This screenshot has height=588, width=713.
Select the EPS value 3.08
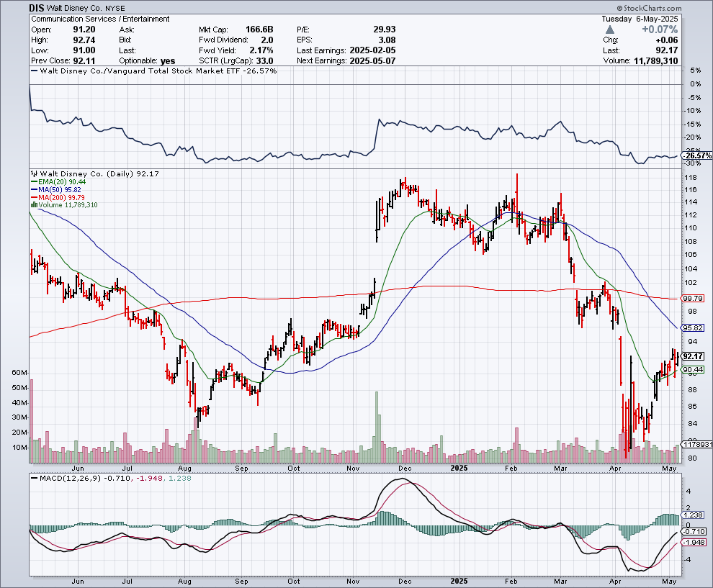point(387,40)
